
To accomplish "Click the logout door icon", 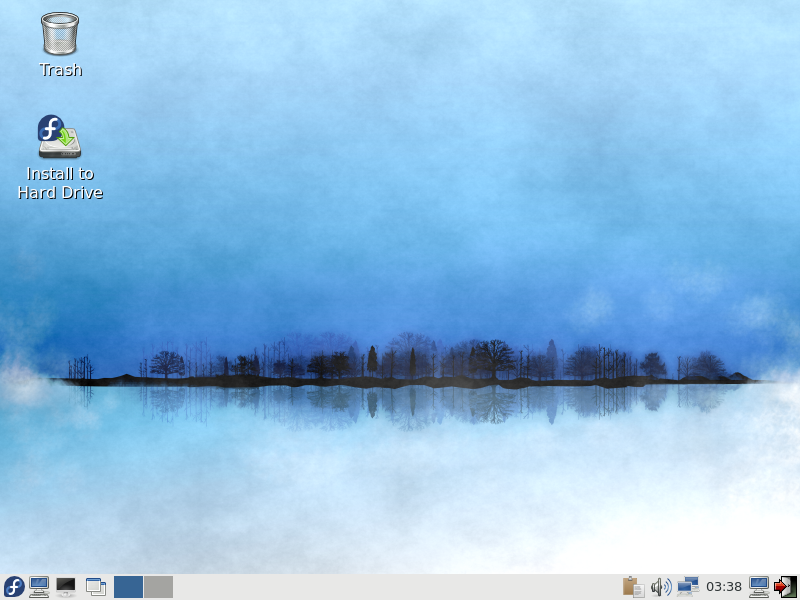I will pos(785,587).
